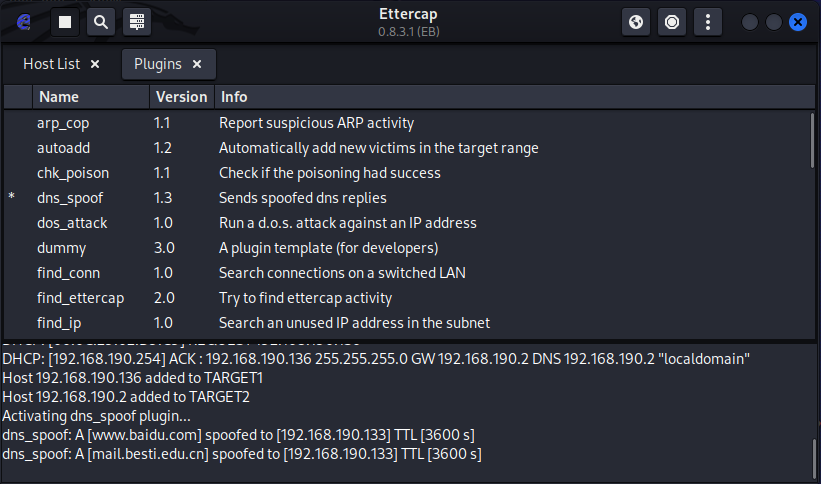Close the Plugins tab
Viewport: 821px width, 484px height.
197,64
